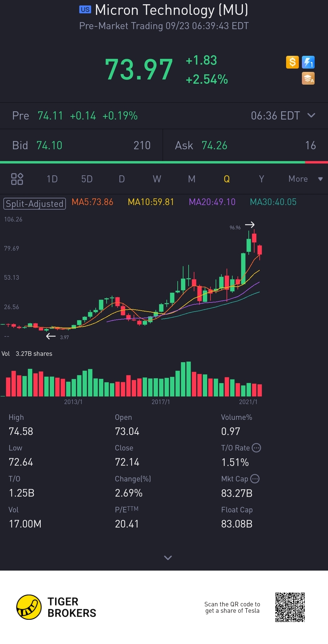Image resolution: width=328 pixels, height=644 pixels.
Task: Tap the Float Cap value 83.08B
Action: coord(237,524)
